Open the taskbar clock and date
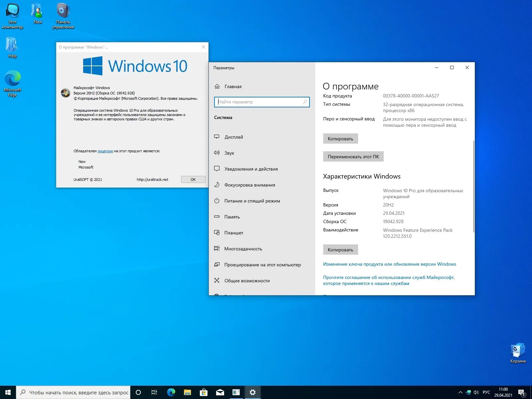Screen dimensions: 532x399 coord(503,392)
